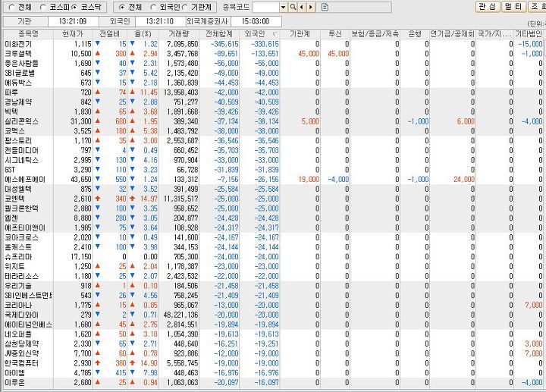The height and width of the screenshot is (392, 546).
Task: Toggle sort arrow on 외국인 column header
Action: (x=275, y=34)
